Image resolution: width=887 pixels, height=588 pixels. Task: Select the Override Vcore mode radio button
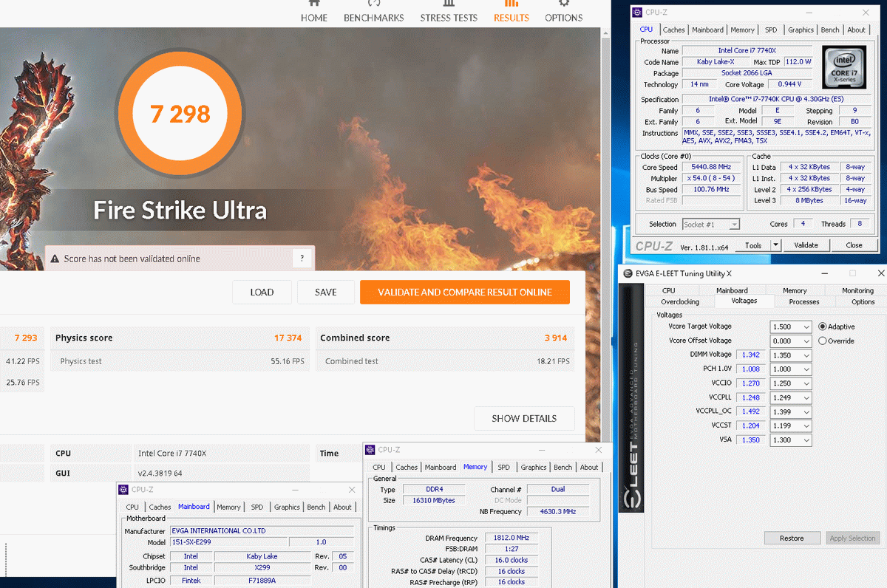tap(823, 341)
